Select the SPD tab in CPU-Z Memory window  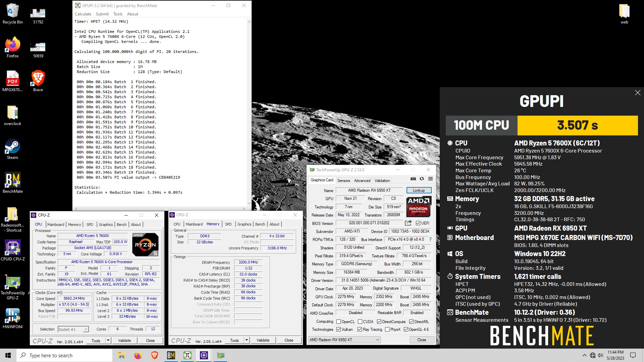point(228,224)
